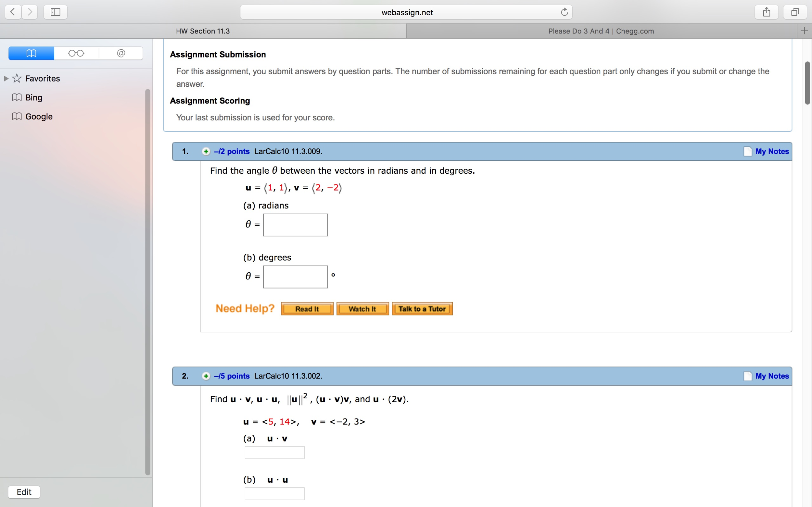The image size is (812, 507).
Task: Expand question 1 details with the plus icon
Action: pyautogui.click(x=205, y=151)
